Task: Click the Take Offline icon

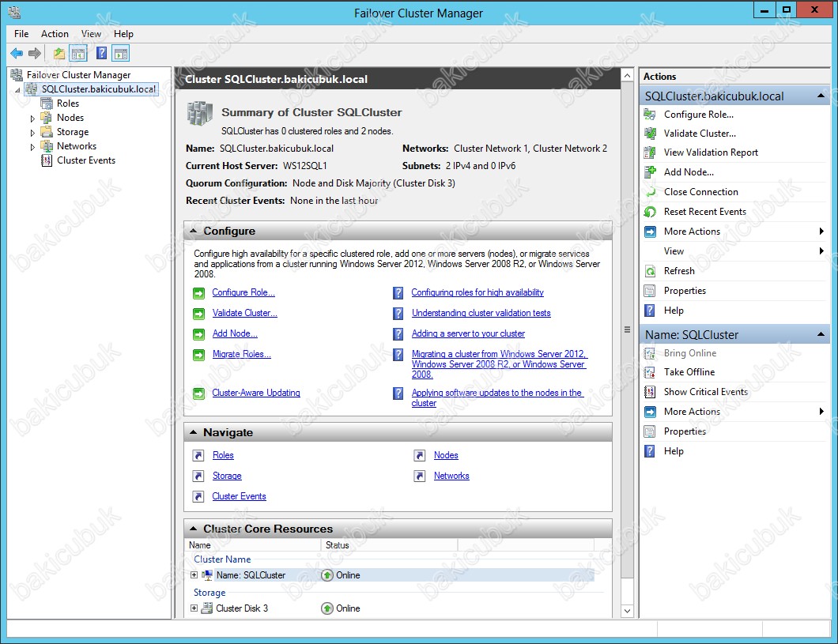Action: 650,372
